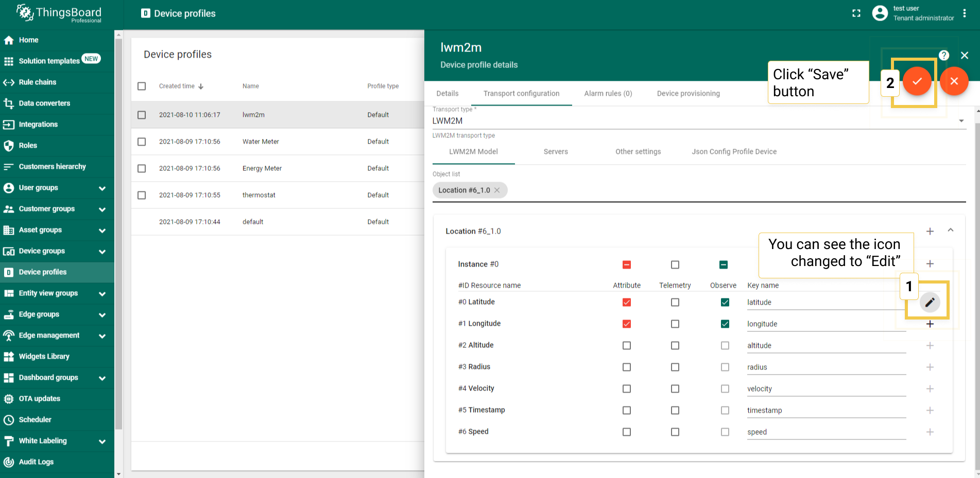Viewport: 980px width, 478px height.
Task: Remove Location #6_1.0 chip from object list
Action: click(x=497, y=190)
